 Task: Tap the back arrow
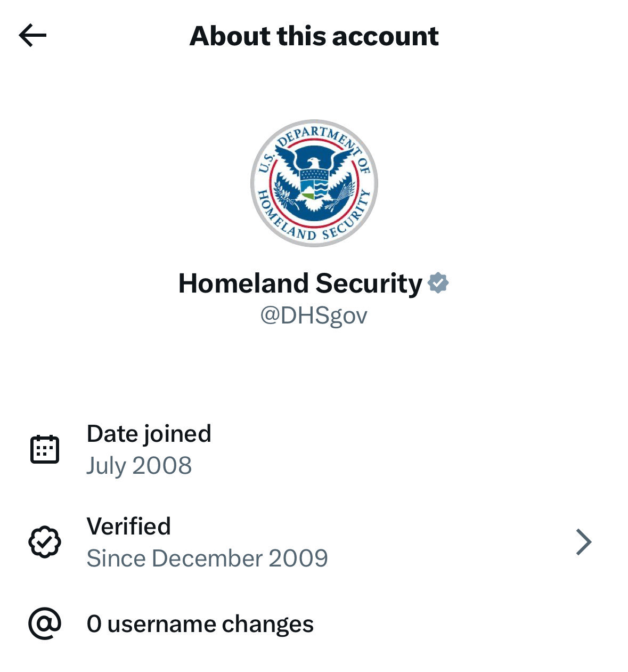pos(32,36)
